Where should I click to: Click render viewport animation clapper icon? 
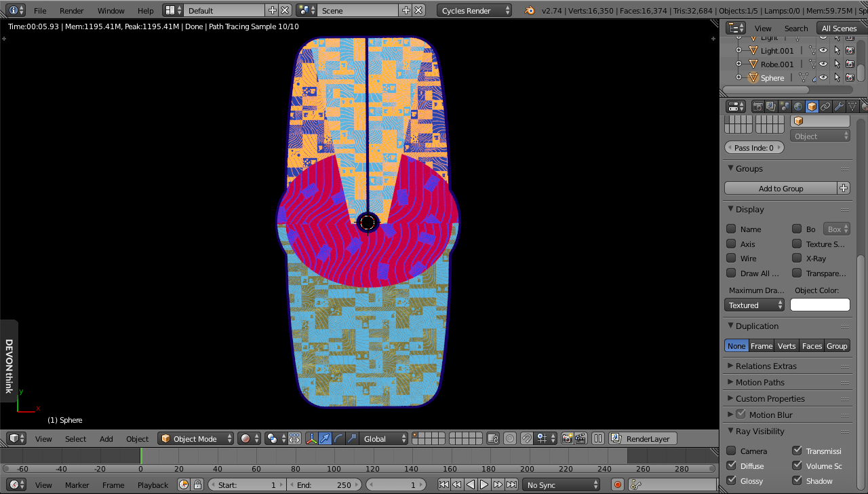[x=580, y=438]
